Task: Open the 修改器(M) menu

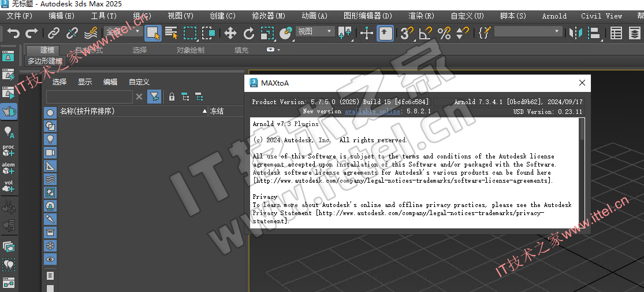Action: coord(269,16)
